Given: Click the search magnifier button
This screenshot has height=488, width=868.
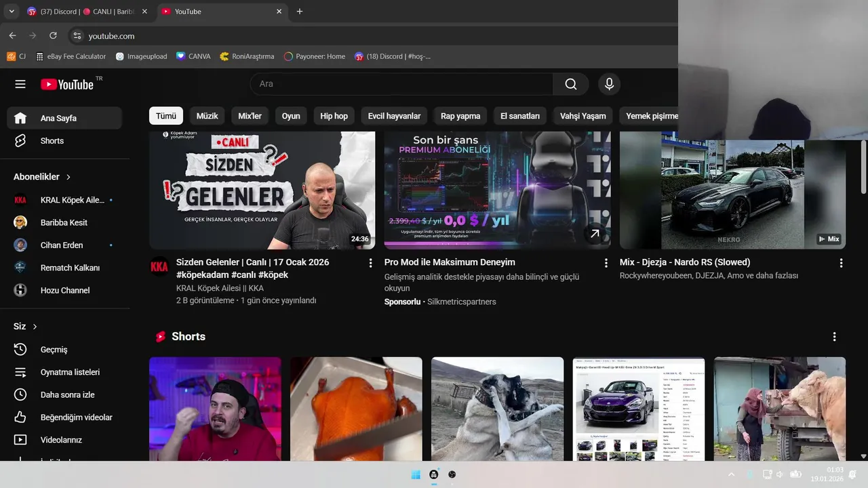Looking at the screenshot, I should 571,84.
